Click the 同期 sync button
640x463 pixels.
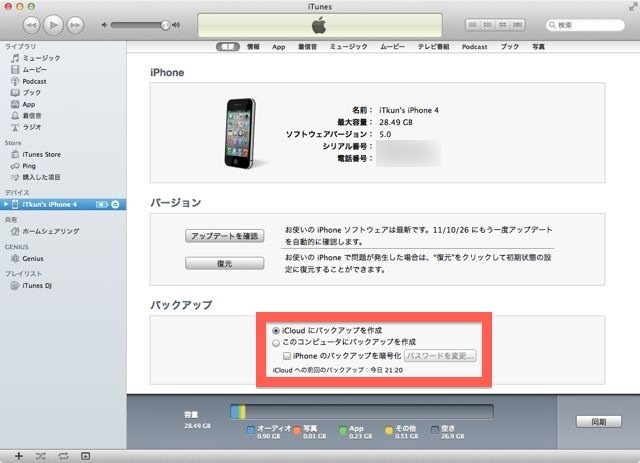click(599, 421)
